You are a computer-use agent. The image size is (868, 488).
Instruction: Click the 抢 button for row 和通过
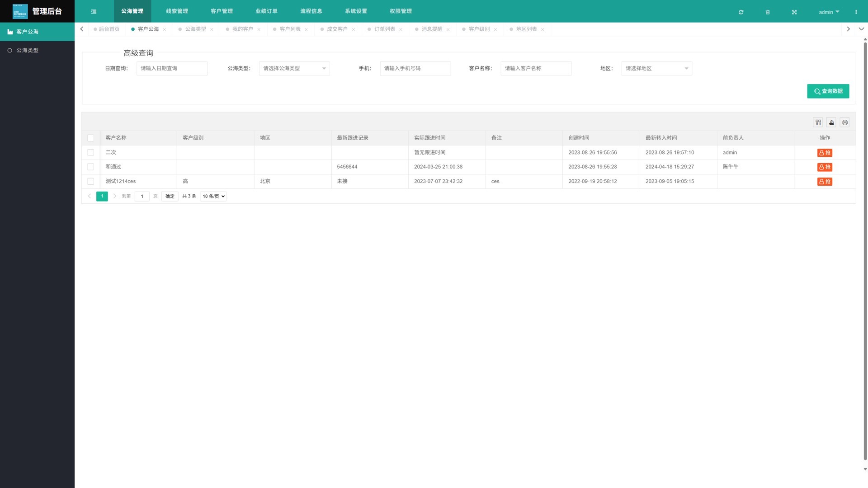pyautogui.click(x=825, y=167)
